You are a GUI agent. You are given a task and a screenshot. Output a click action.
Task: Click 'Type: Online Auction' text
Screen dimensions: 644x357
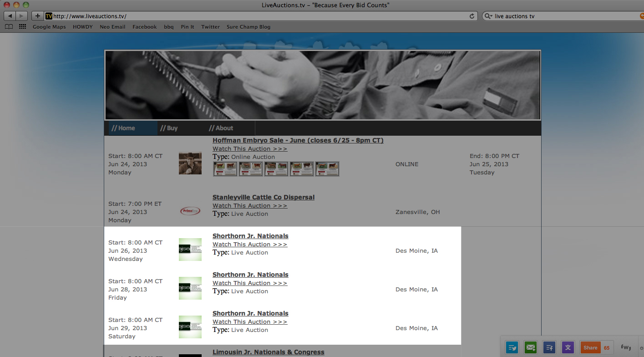243,157
